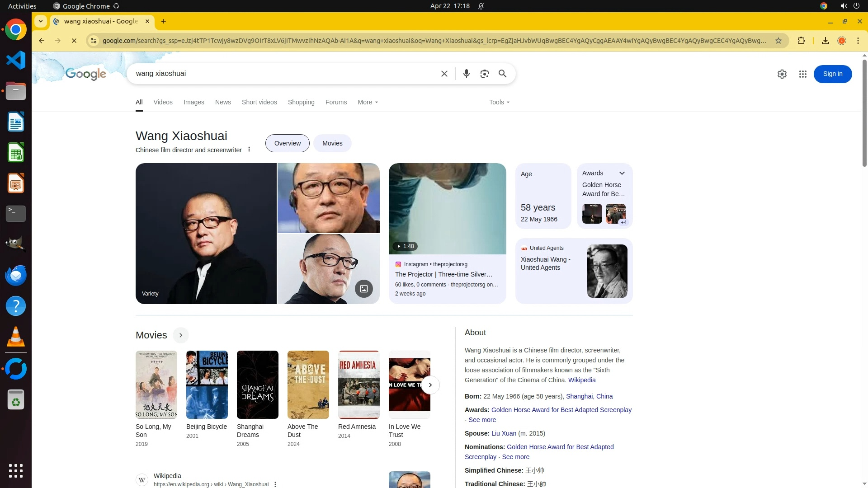Viewport: 868px width, 488px height.
Task: Switch to the Images tab
Action: point(193,102)
